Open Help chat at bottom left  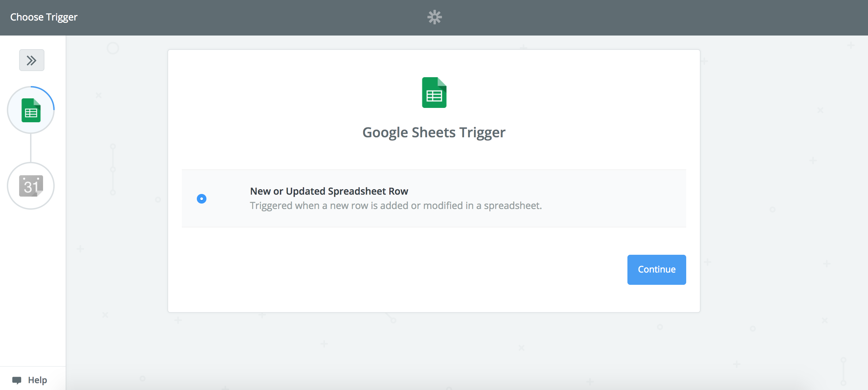[30, 380]
